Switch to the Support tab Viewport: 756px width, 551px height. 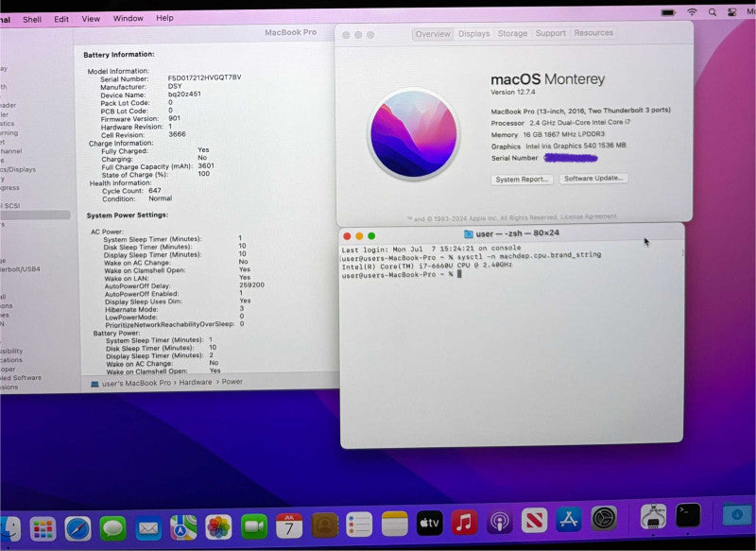[550, 33]
